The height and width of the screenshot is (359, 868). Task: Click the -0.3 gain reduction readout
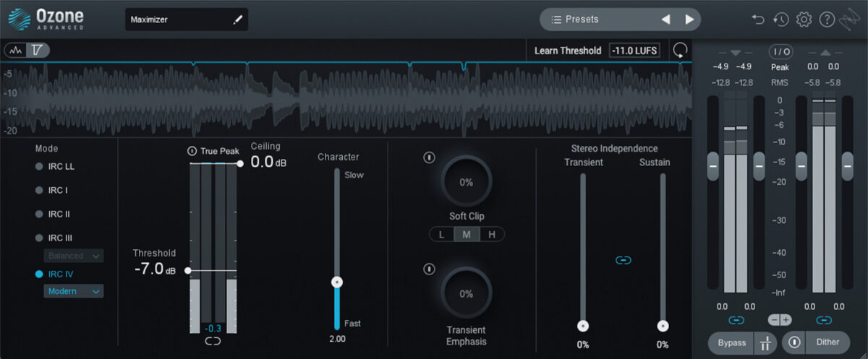213,328
